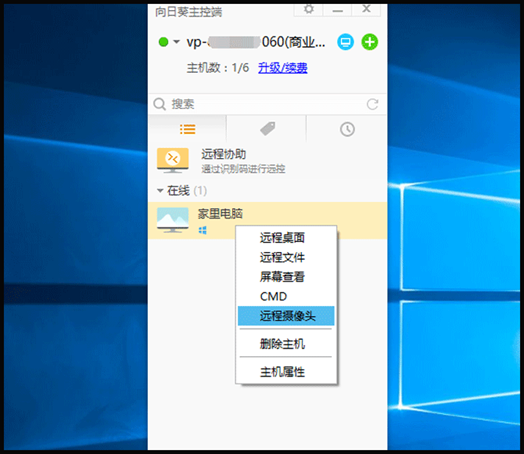Image resolution: width=524 pixels, height=454 pixels.
Task: Collapse the 在线 (1) group
Action: [160, 191]
